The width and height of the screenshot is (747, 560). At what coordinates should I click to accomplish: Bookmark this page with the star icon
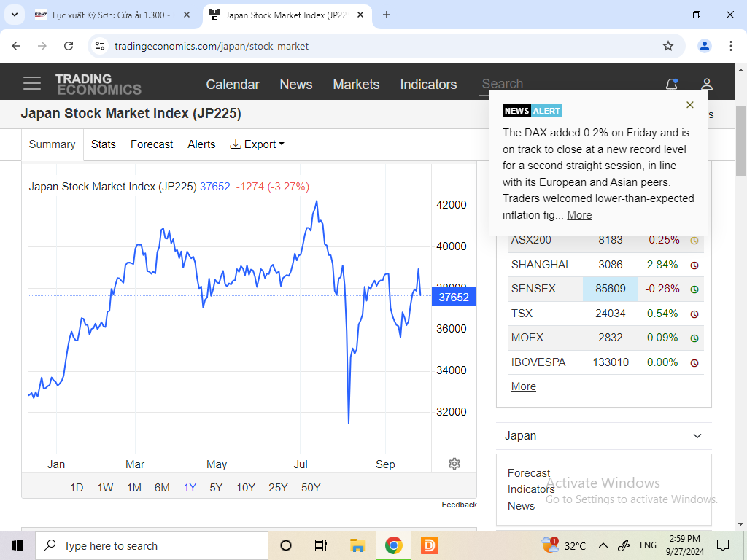coord(668,46)
